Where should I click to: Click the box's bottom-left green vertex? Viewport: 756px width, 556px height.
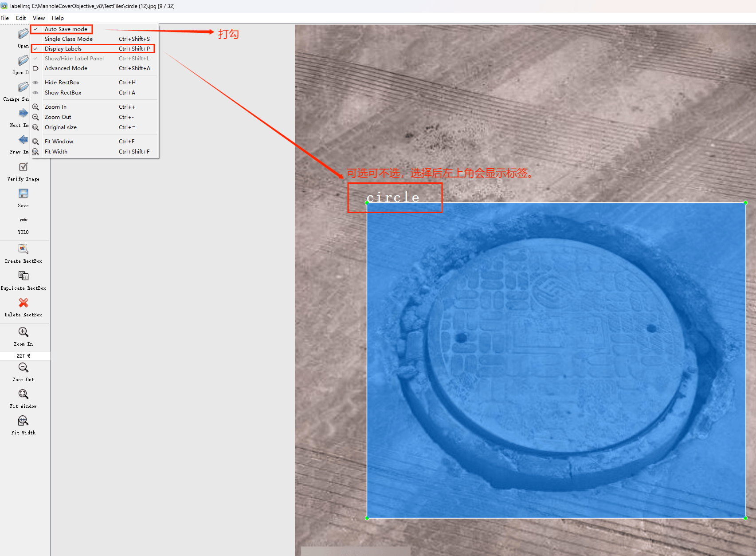(367, 518)
